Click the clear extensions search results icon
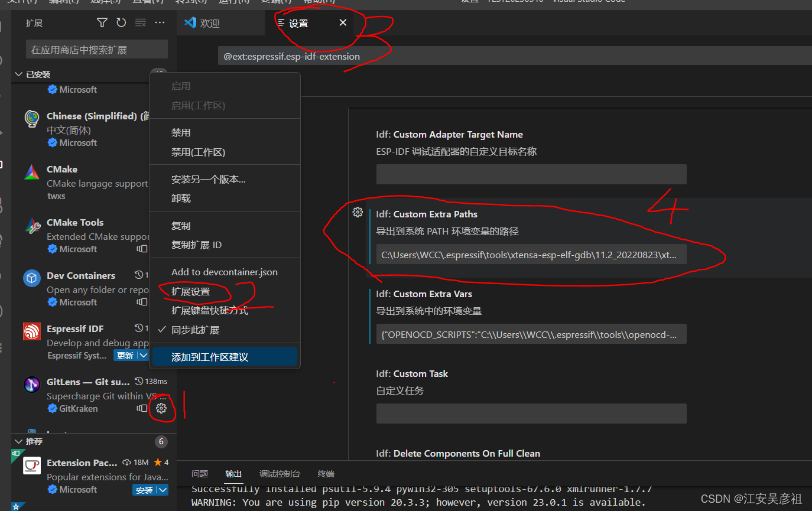The height and width of the screenshot is (511, 812). (x=141, y=22)
